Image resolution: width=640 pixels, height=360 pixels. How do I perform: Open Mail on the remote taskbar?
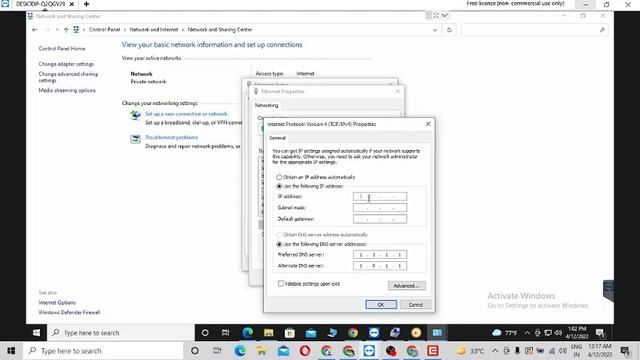point(311,333)
